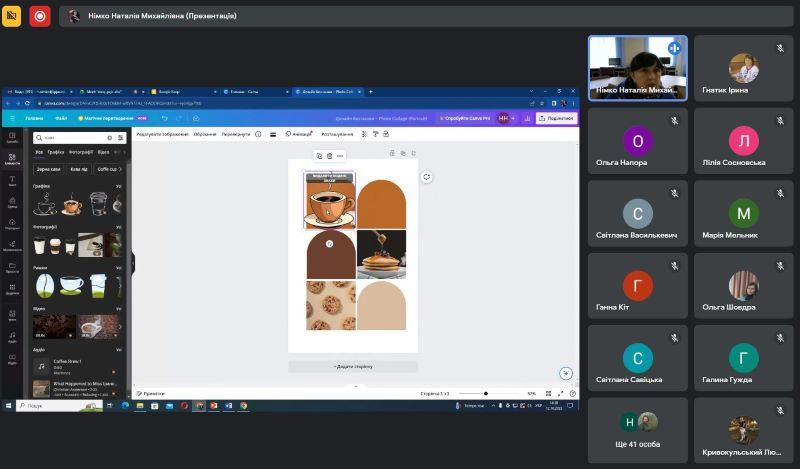
Task: Enter fullscreen presentation mode icon
Action: coord(561,393)
